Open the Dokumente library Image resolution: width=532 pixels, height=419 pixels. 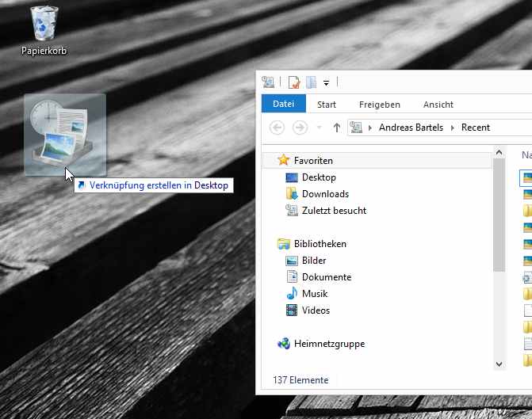coord(327,277)
